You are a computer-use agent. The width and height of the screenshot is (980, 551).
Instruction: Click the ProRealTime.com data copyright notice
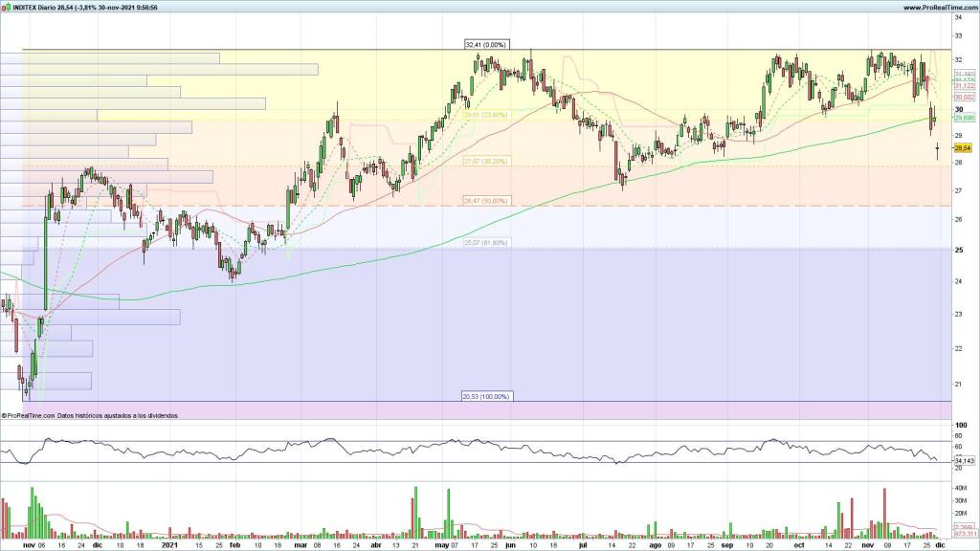(89, 415)
